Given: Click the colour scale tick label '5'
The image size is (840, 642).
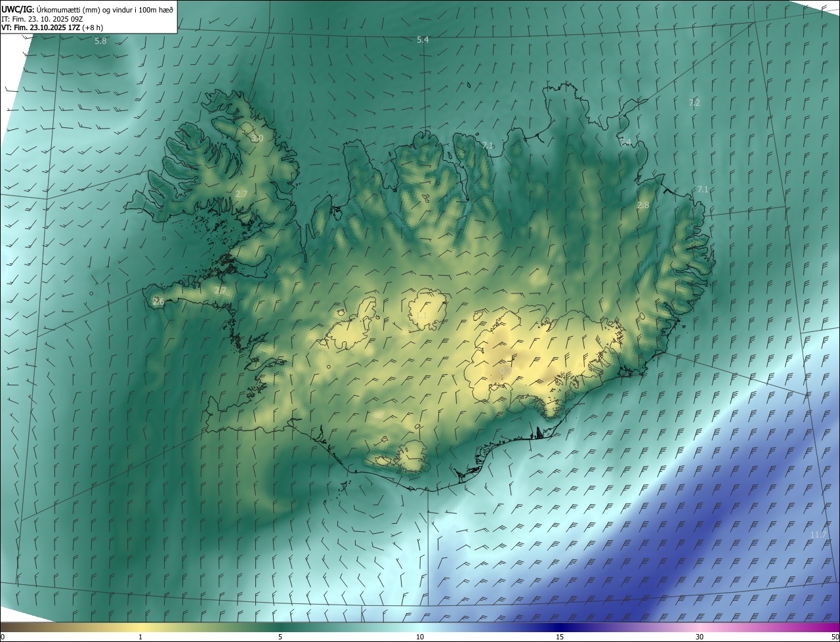Looking at the screenshot, I should coord(280,637).
